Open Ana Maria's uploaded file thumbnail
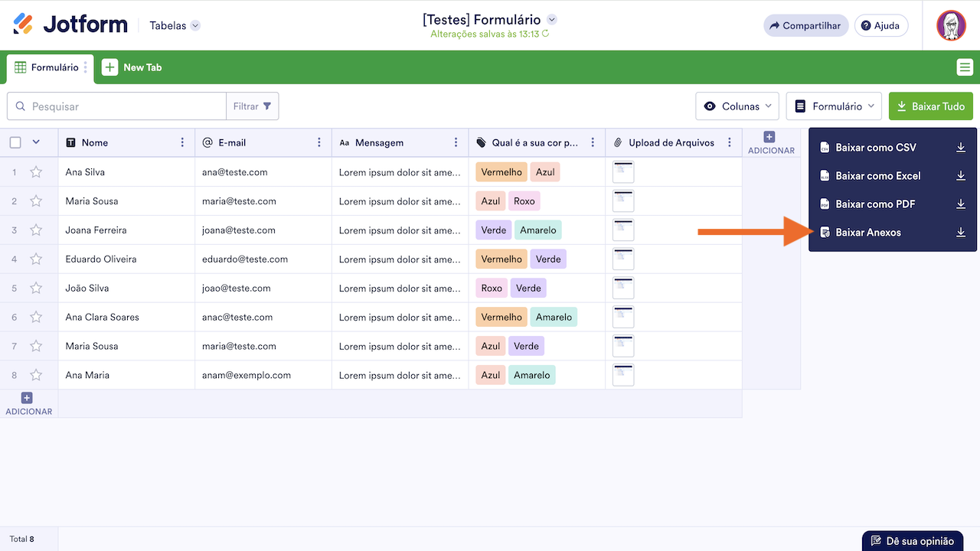Image resolution: width=980 pixels, height=551 pixels. tap(623, 375)
